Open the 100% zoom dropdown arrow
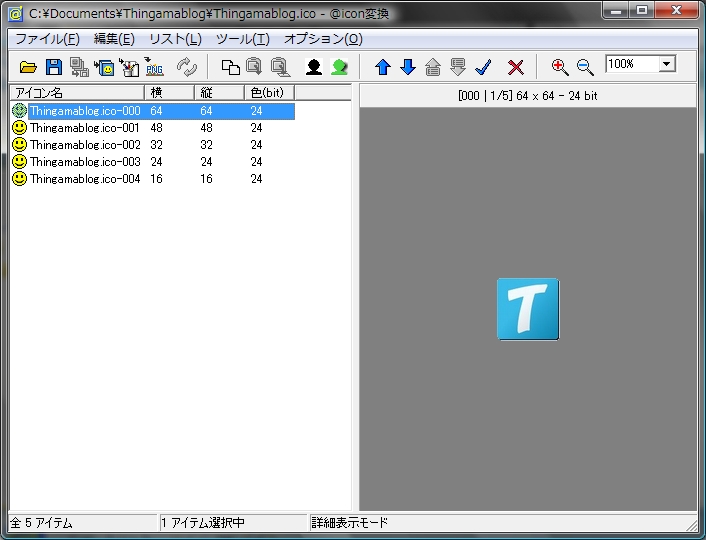 tap(667, 64)
